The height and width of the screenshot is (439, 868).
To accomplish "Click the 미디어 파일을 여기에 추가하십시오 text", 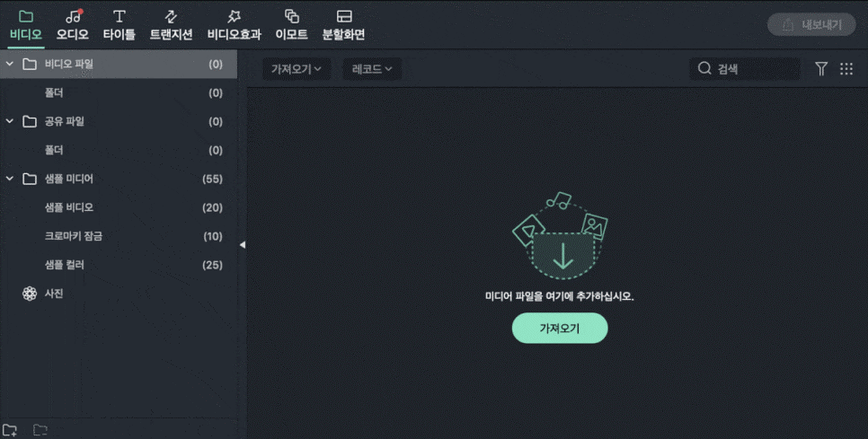I will click(x=560, y=297).
